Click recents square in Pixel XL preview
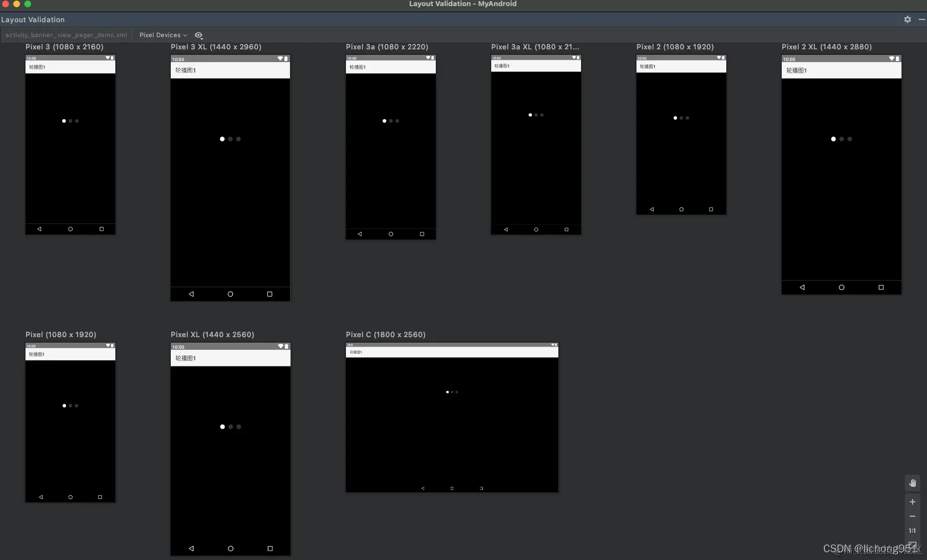 point(270,548)
